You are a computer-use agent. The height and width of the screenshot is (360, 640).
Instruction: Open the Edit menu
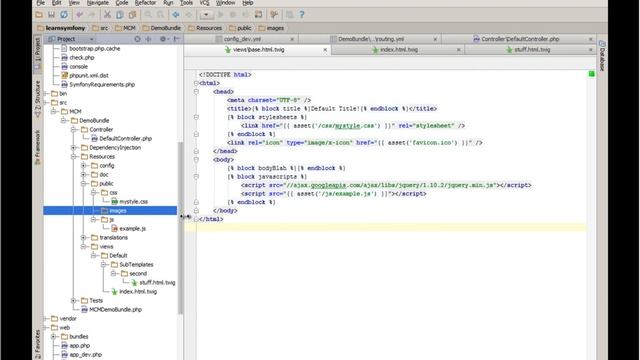(x=56, y=3)
